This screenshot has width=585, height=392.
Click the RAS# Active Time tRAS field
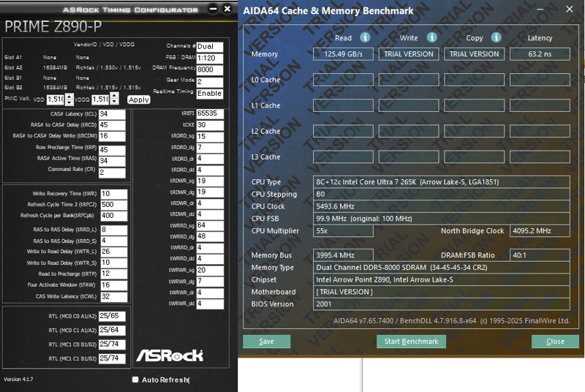[x=112, y=161]
